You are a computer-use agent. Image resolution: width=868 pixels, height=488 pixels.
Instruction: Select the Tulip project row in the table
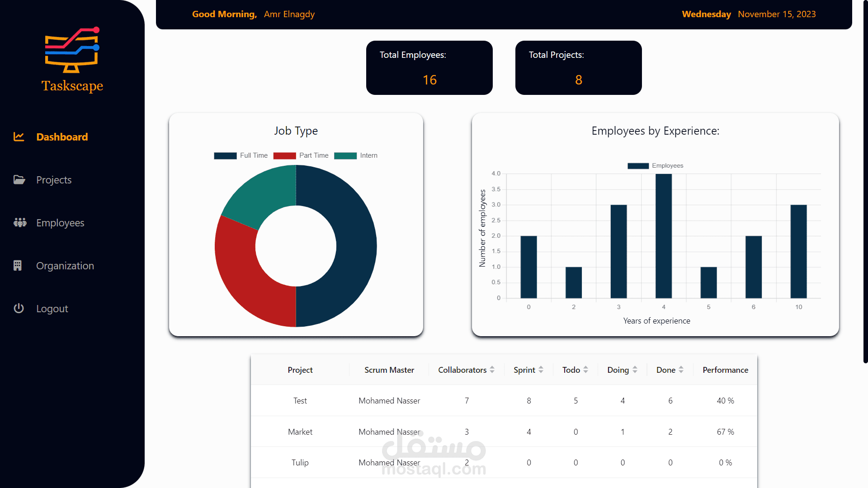300,463
